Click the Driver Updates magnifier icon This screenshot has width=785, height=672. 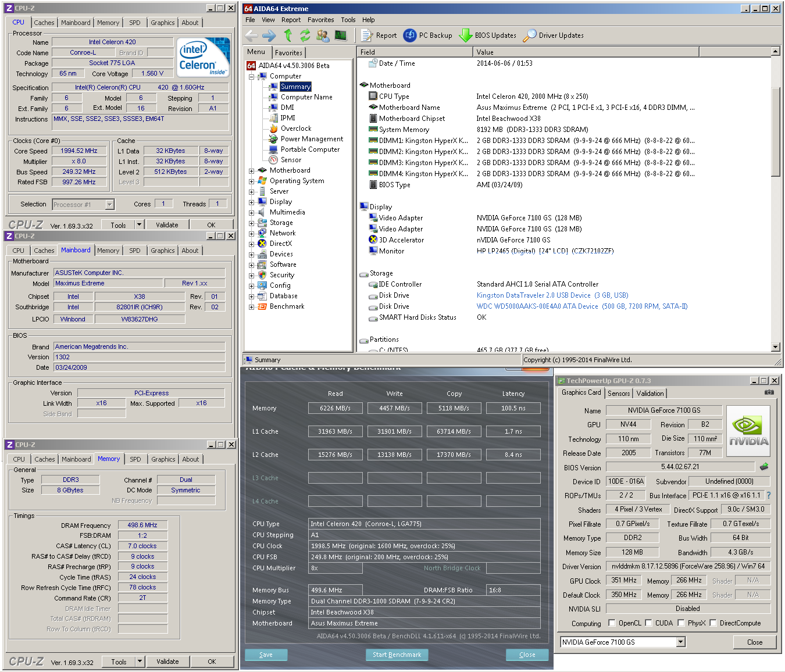(x=529, y=35)
